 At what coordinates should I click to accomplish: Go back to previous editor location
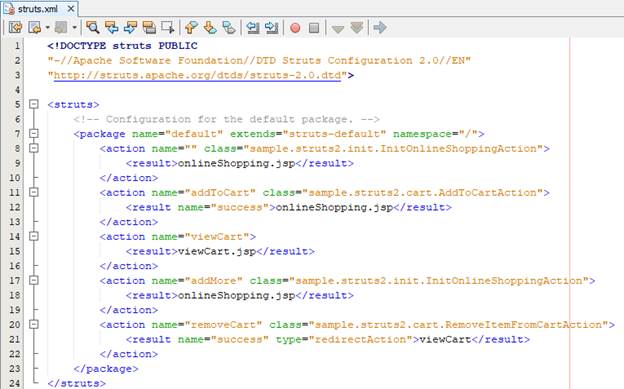(x=35, y=27)
